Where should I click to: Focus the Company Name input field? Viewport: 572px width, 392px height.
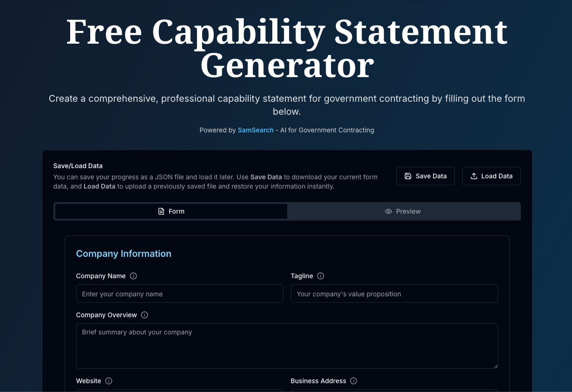[x=180, y=294]
